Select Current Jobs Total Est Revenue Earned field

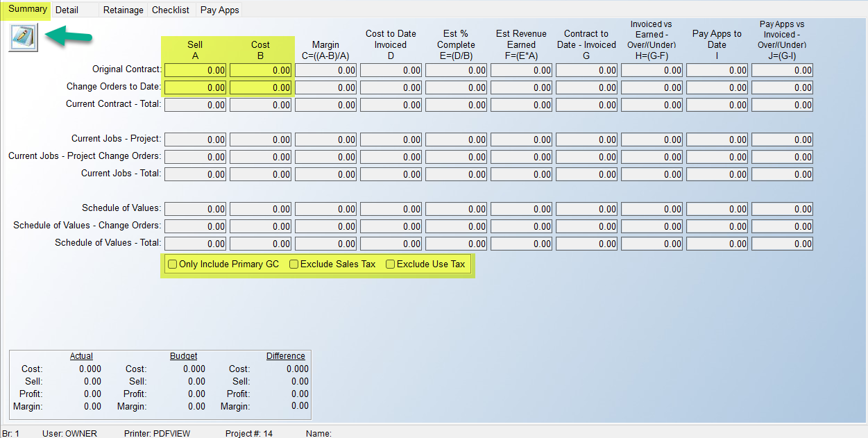coord(522,174)
